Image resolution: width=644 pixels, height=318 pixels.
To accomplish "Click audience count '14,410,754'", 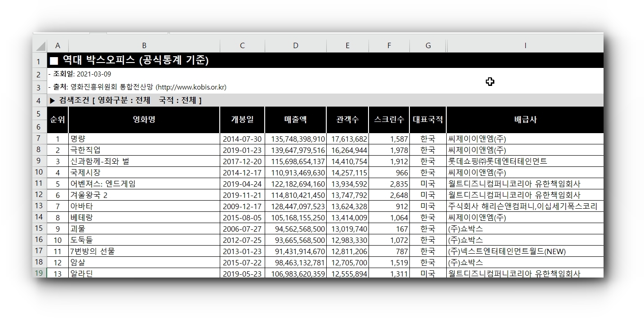I will tap(347, 161).
